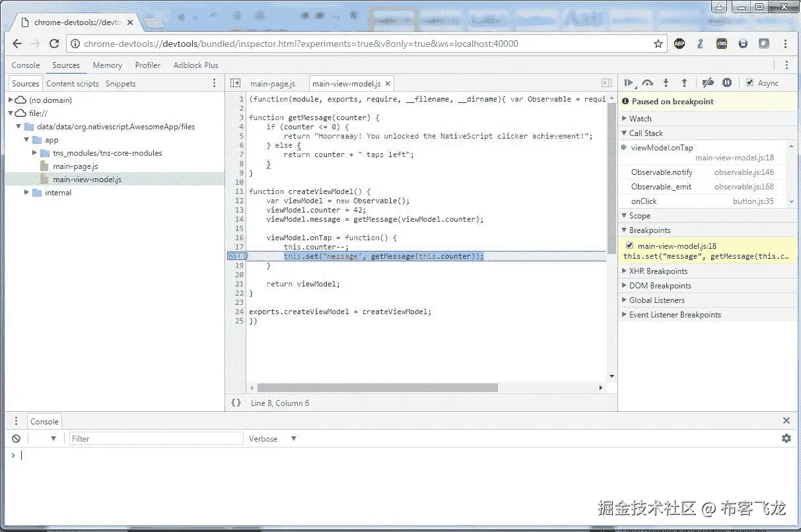Click the Step into function icon
801x532 pixels.
coord(666,83)
